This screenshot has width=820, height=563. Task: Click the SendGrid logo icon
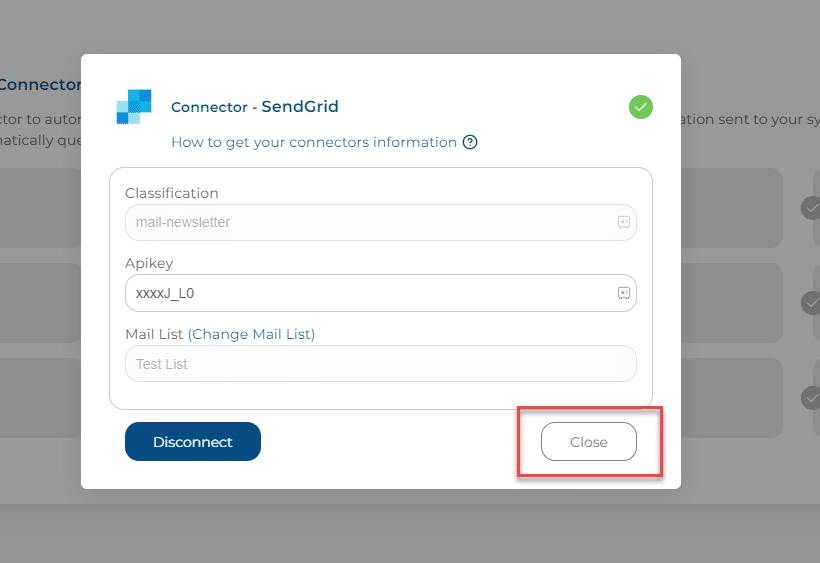[134, 107]
